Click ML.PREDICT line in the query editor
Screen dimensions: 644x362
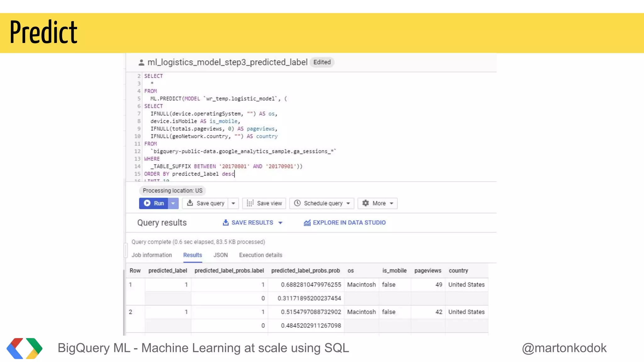point(219,99)
